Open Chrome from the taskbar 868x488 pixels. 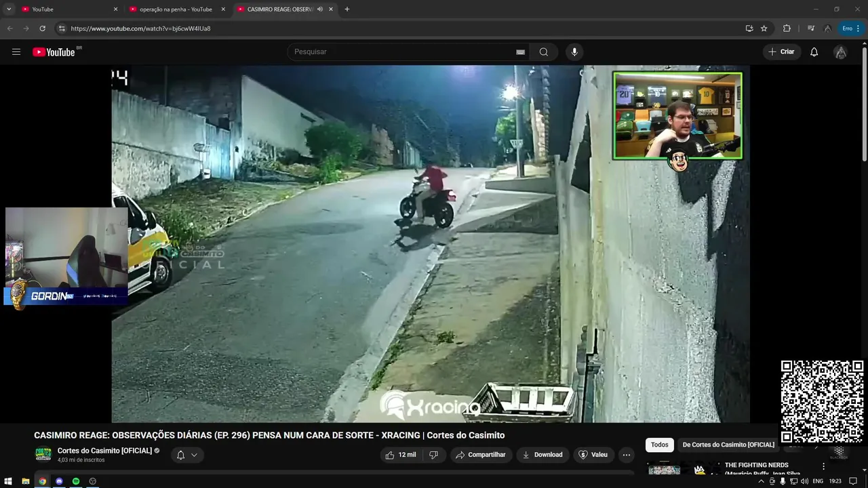43,481
